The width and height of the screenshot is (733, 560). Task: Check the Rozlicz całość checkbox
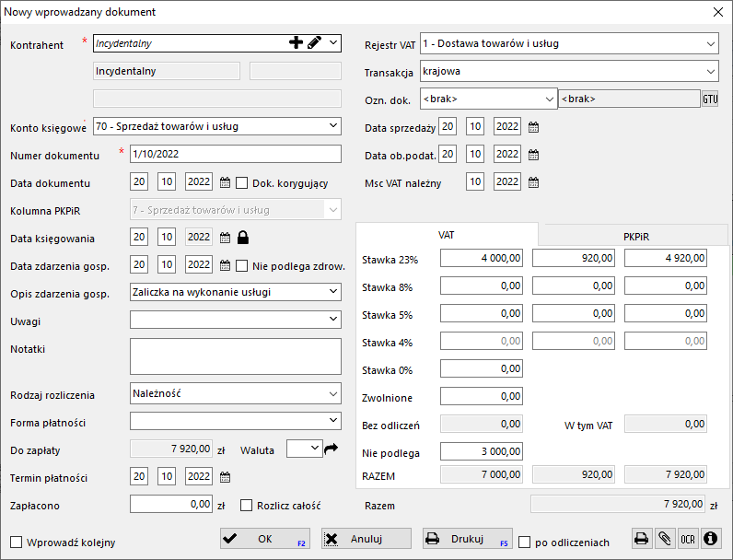tap(246, 505)
